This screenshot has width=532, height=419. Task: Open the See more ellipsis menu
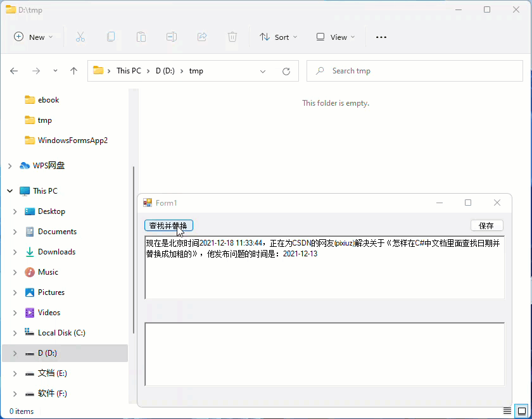click(x=381, y=37)
